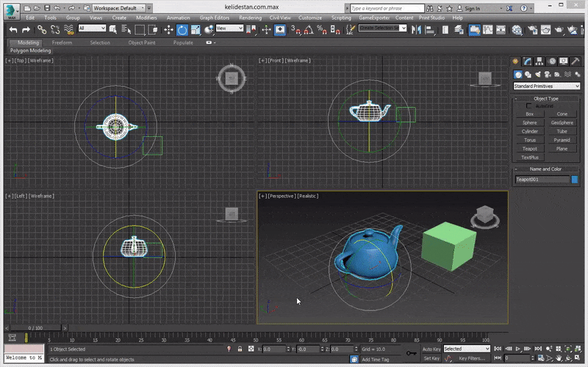This screenshot has width=588, height=367.
Task: Click the Unlink Selection icon
Action: tap(55, 29)
